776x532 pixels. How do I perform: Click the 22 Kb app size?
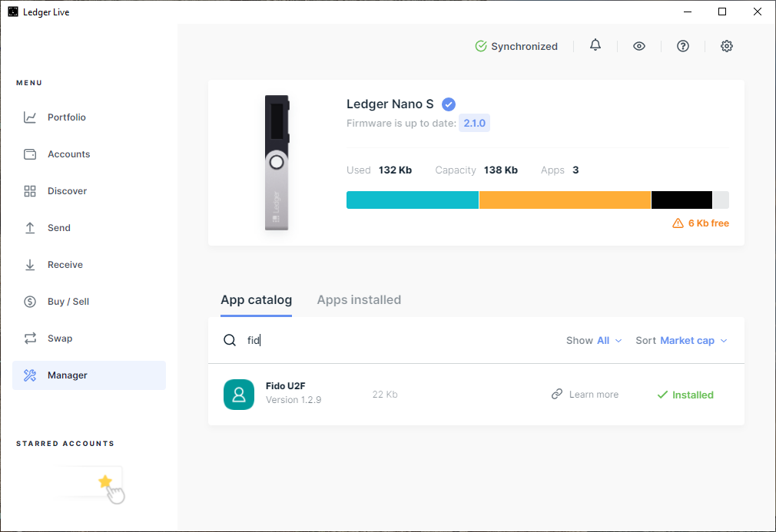(385, 394)
